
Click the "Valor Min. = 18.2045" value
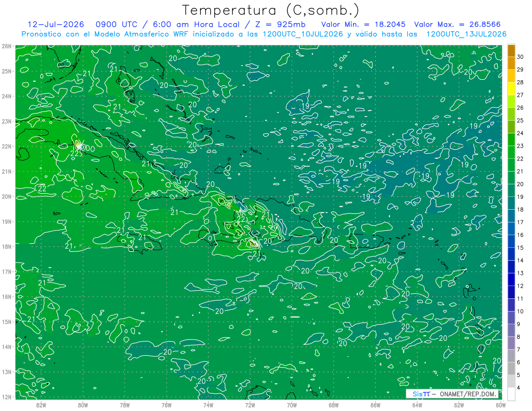tap(364, 25)
